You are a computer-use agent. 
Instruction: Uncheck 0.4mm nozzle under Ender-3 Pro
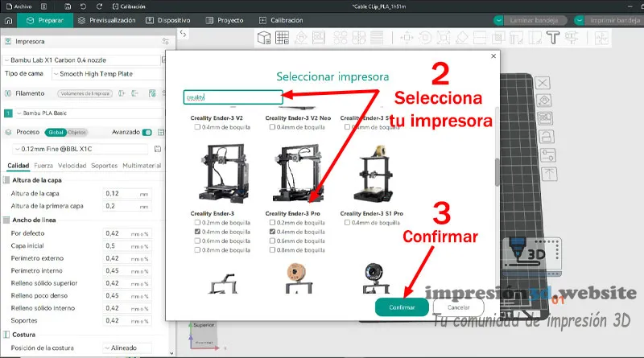tap(272, 232)
